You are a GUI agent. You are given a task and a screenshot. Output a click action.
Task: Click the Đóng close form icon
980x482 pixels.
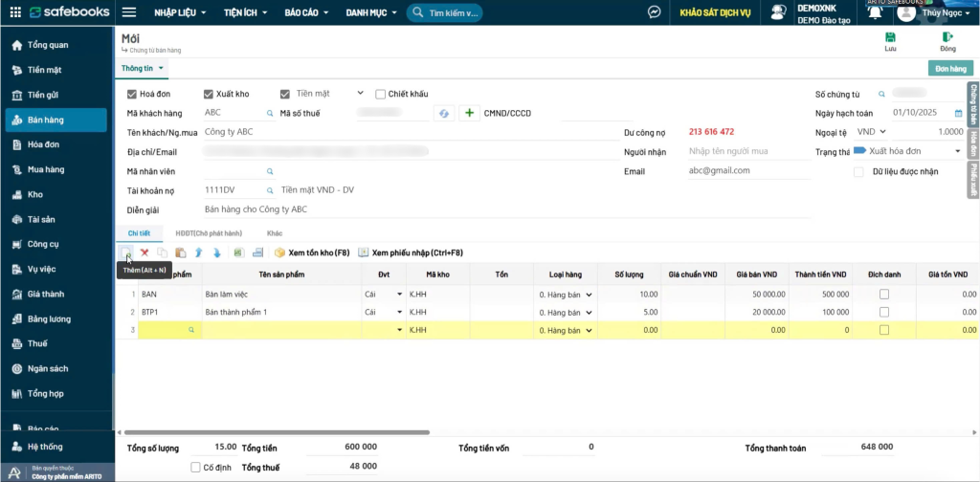click(947, 41)
